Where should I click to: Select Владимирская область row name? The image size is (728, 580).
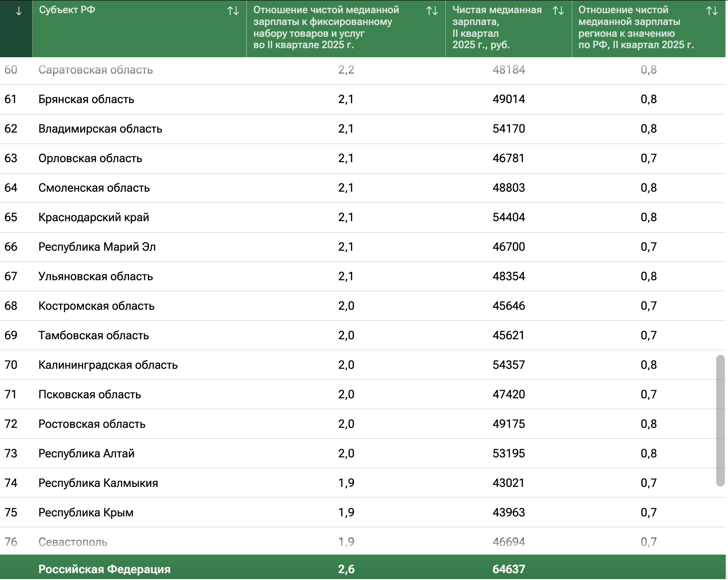tap(100, 129)
